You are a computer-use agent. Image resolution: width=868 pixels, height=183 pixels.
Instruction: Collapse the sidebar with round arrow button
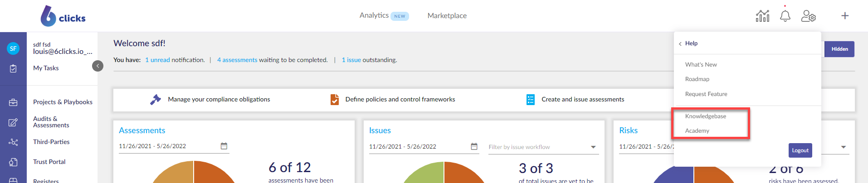point(98,66)
